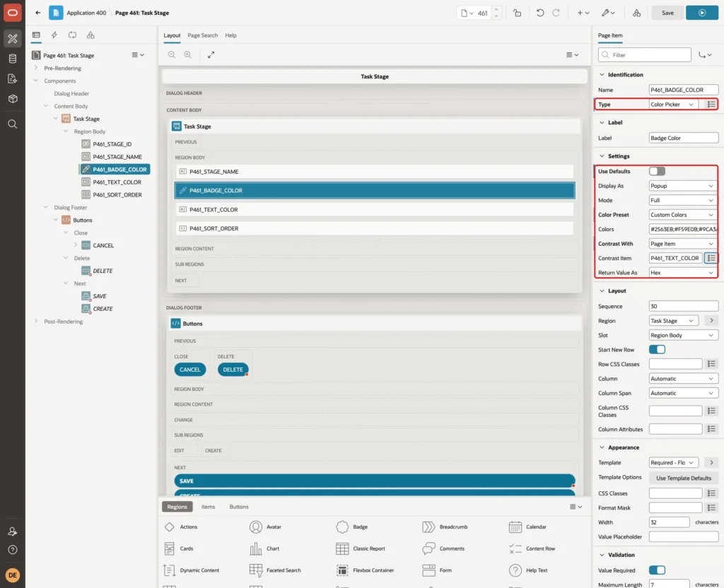The height and width of the screenshot is (588, 724).
Task: Save the page
Action: (667, 13)
